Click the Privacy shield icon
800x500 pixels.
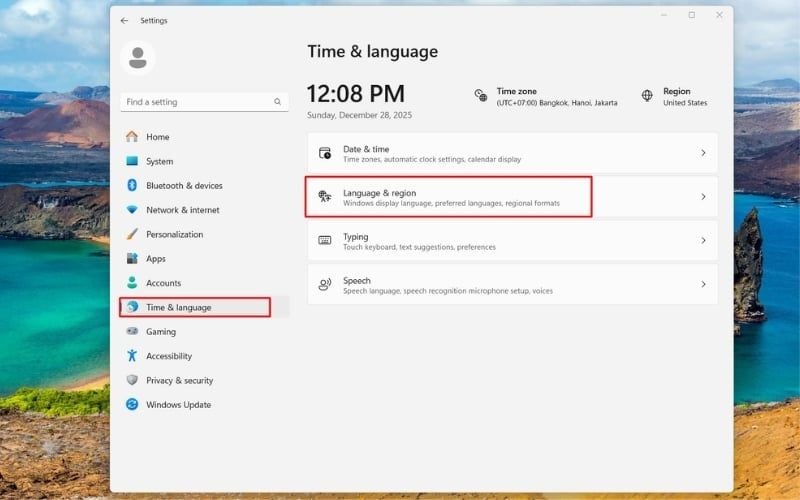coord(132,380)
